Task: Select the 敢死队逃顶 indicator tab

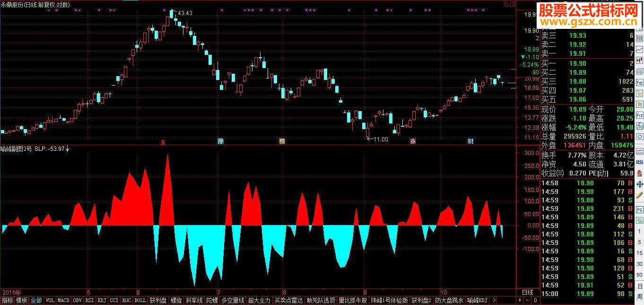Action: point(321,300)
